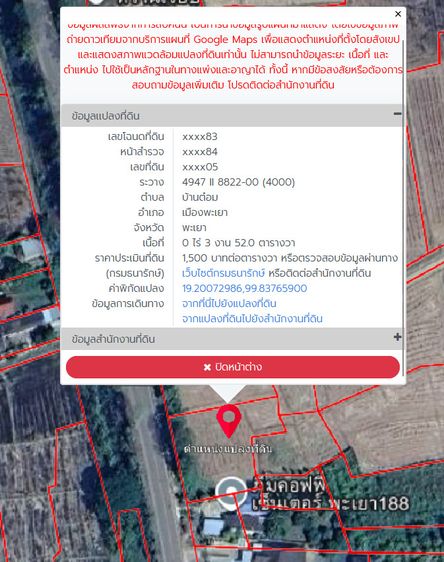Click the circular place marker on map
The height and width of the screenshot is (562, 444).
click(x=231, y=493)
